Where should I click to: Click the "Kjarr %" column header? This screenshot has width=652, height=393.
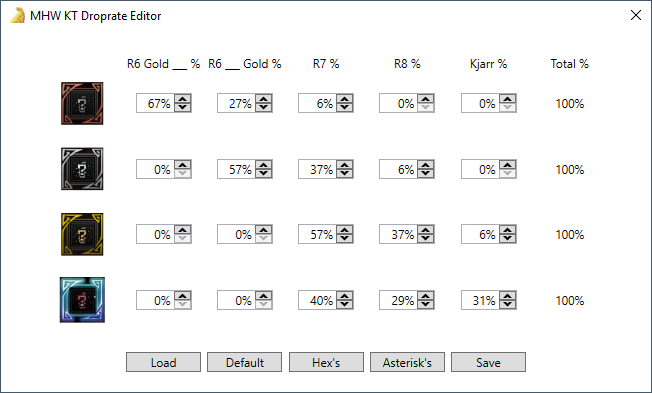(x=488, y=64)
